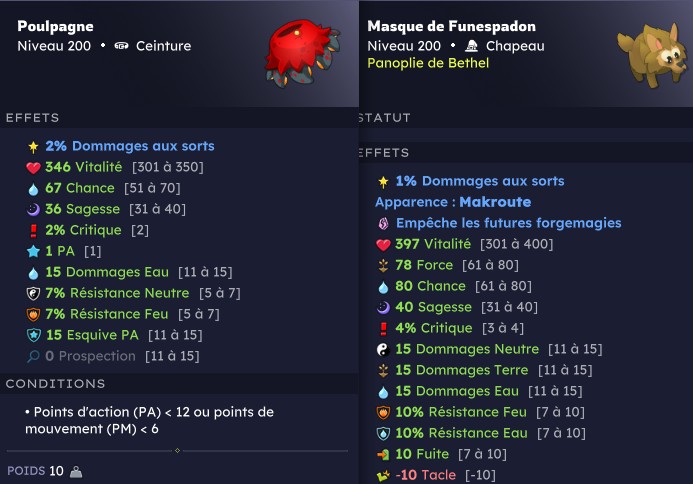Click the red Poulpagne belt image
Image resolution: width=693 pixels, height=484 pixels.
point(302,53)
